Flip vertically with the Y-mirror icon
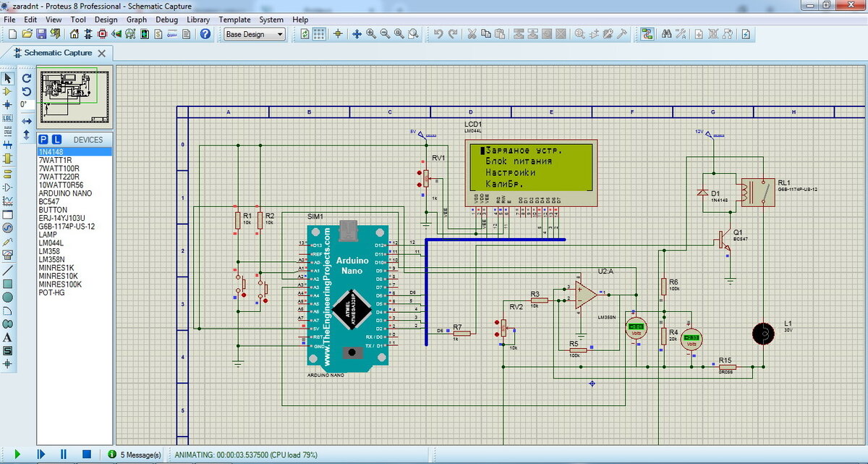This screenshot has width=868, height=464. [x=27, y=135]
